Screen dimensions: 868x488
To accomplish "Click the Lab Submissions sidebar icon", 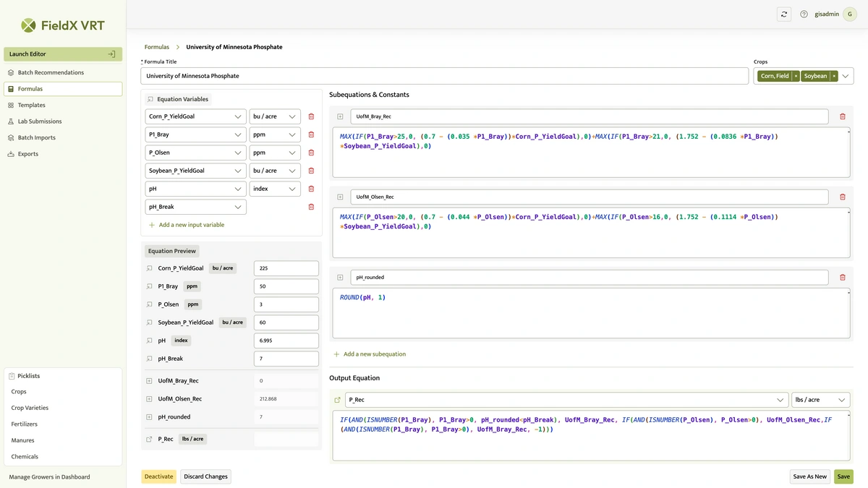I will (11, 121).
